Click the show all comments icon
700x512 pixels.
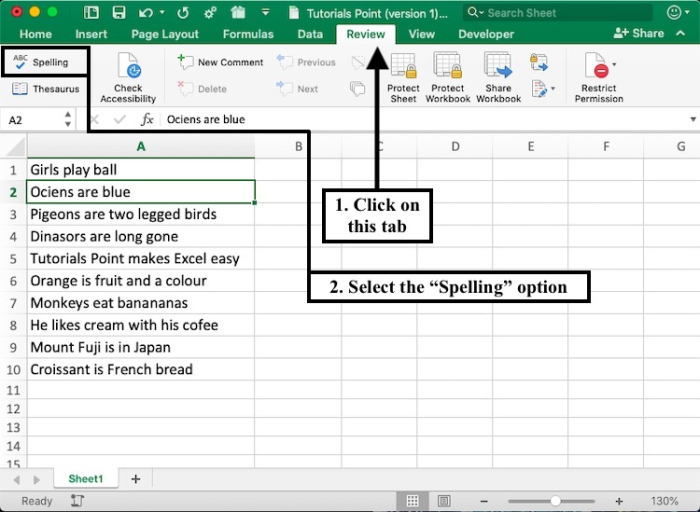click(x=358, y=89)
